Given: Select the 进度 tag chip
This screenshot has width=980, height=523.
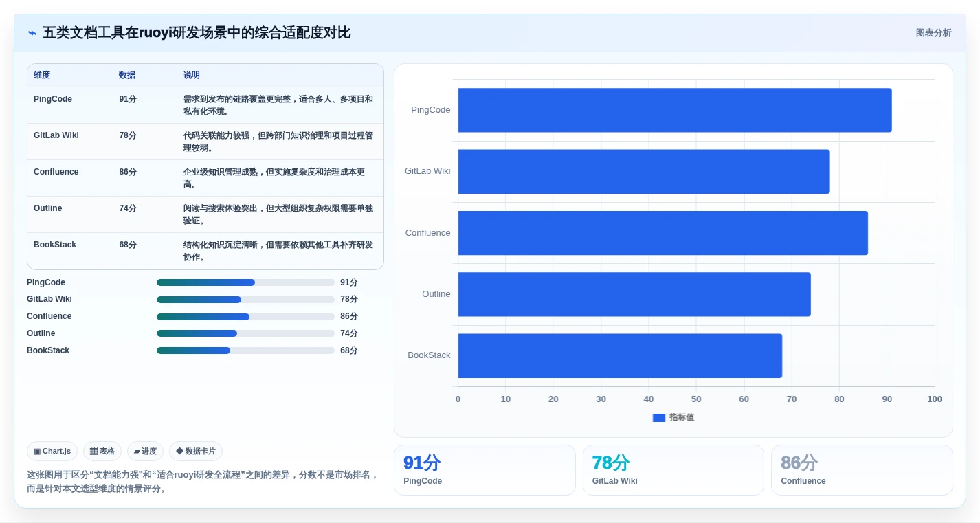Looking at the screenshot, I should coord(145,452).
